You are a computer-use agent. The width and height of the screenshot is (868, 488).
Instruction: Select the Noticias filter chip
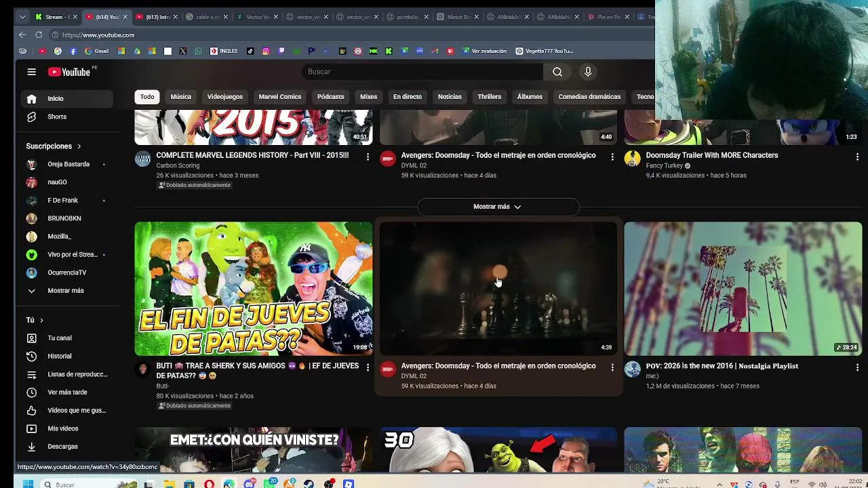coord(450,97)
